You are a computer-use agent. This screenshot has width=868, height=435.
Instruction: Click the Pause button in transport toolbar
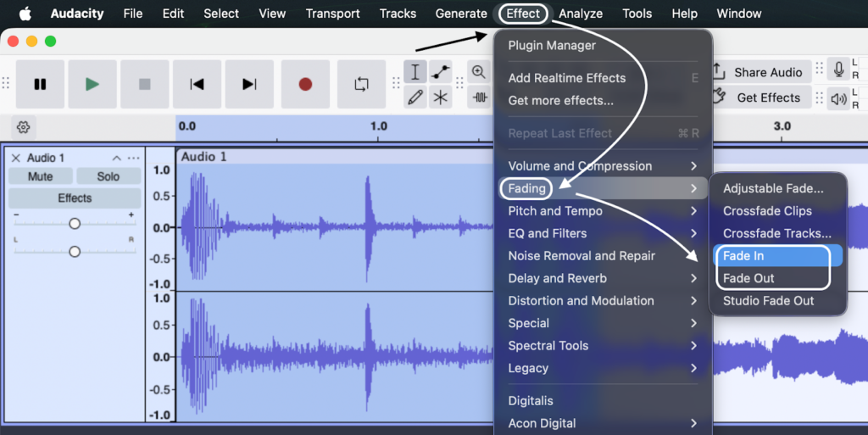click(x=40, y=84)
